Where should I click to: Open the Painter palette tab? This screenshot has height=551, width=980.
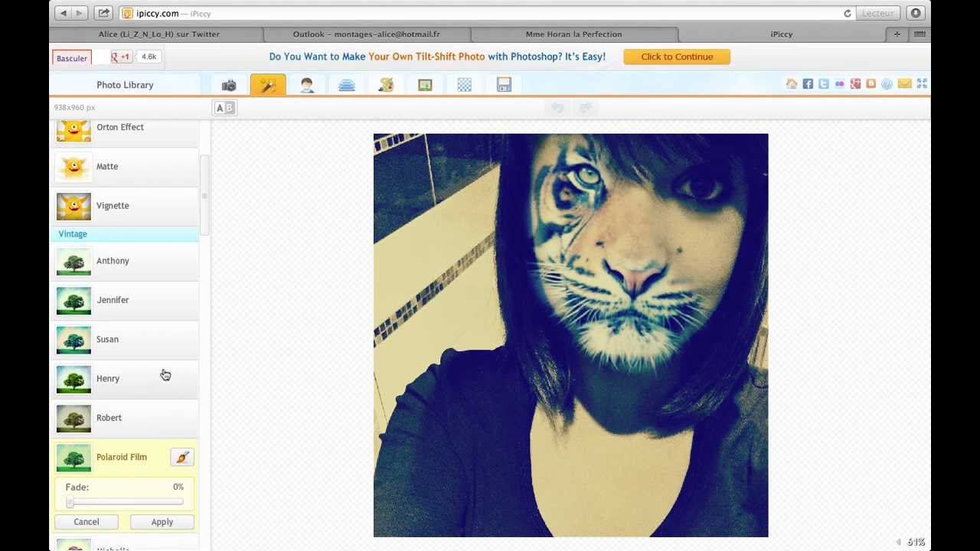coord(386,85)
